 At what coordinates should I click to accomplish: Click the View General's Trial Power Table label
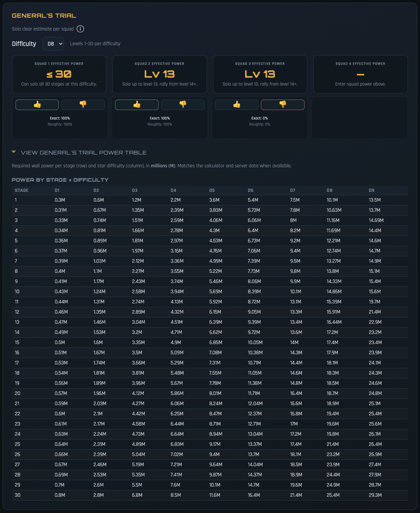pyautogui.click(x=83, y=153)
